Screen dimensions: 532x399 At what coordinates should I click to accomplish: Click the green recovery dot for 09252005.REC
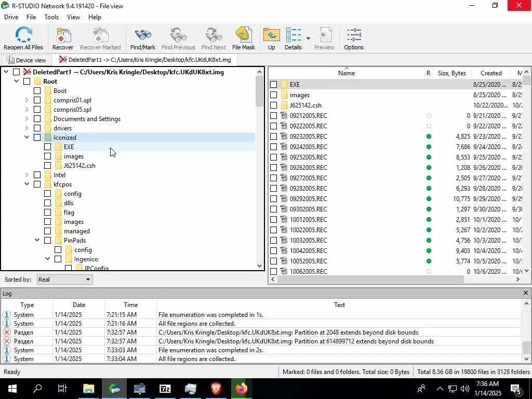tap(429, 157)
